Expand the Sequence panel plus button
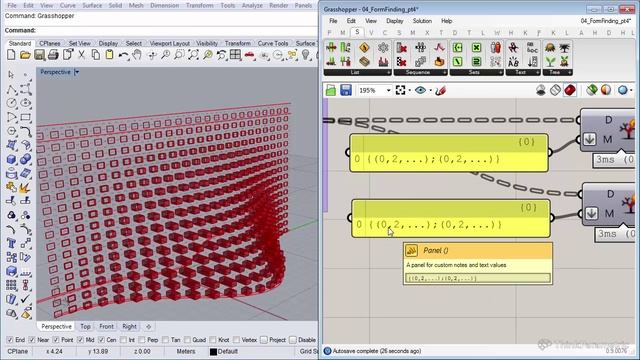The width and height of the screenshot is (640, 360). [444, 72]
